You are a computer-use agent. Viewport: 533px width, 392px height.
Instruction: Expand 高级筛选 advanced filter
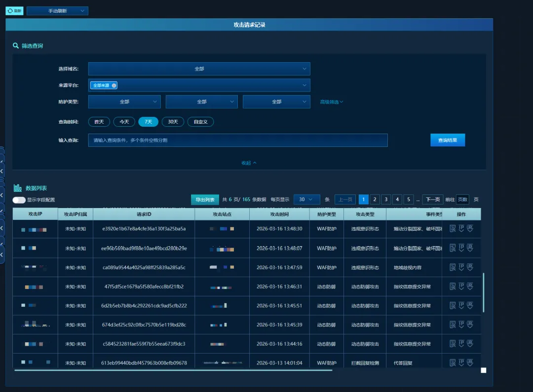332,102
